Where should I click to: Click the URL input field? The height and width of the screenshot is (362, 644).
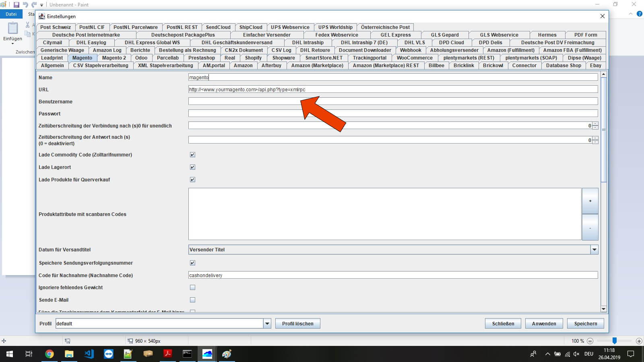click(393, 90)
